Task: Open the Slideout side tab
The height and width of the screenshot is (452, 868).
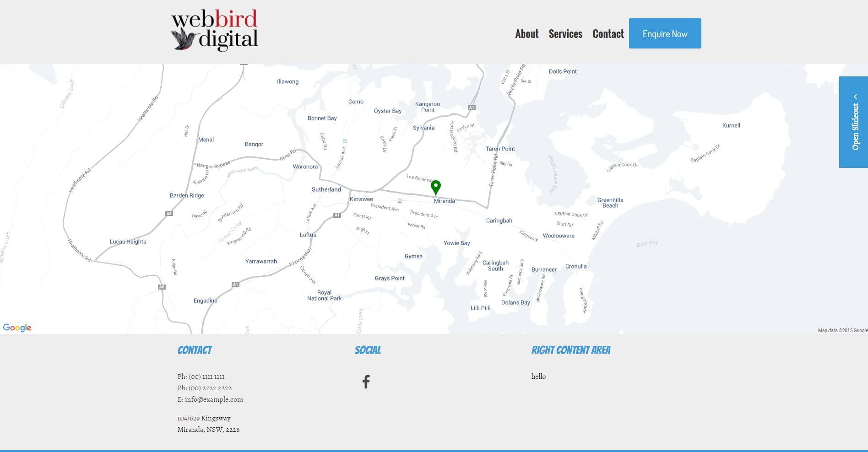Action: (853, 122)
